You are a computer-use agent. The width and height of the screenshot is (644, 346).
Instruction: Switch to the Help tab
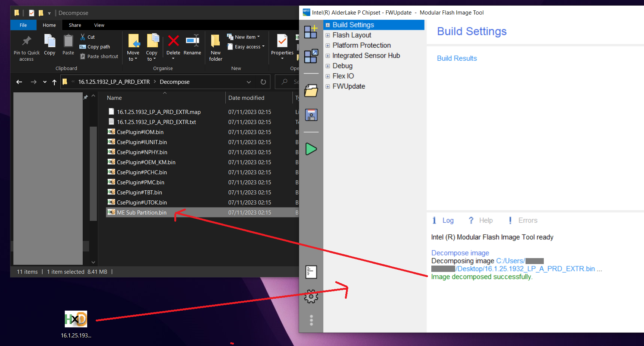pyautogui.click(x=480, y=220)
